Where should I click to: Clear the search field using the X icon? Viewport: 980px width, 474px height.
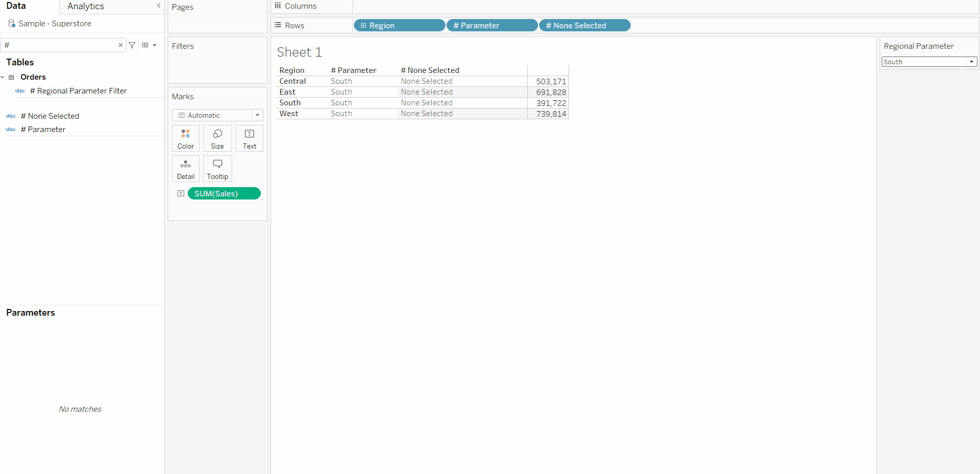[120, 45]
